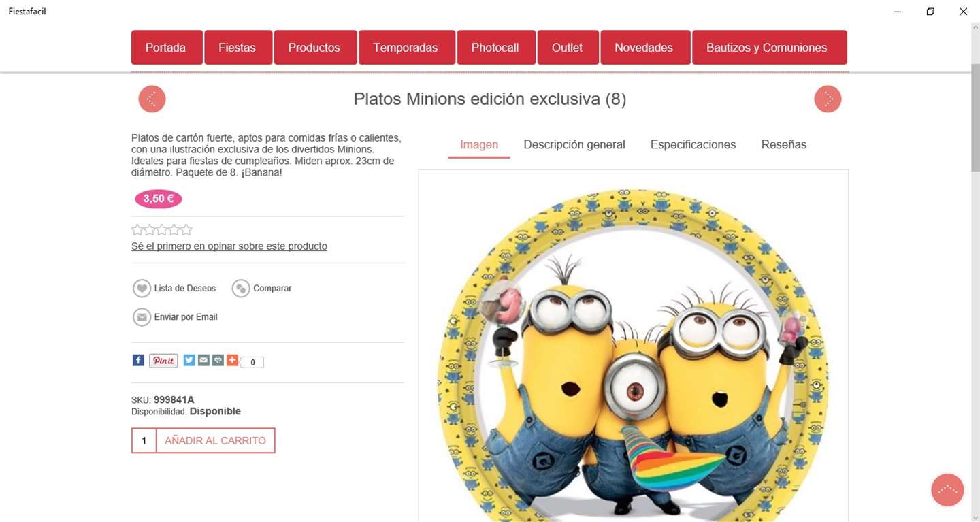Click the quantity input field
Screen dimensions: 980x522
(144, 440)
